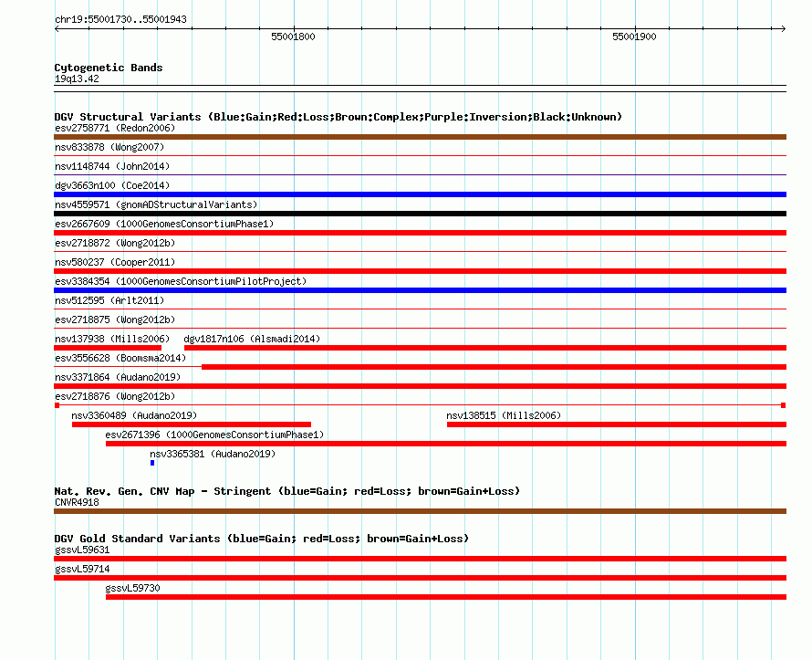Click the red nsv3360489 loss bar
Viewport: 812px width, 660px height.
tap(192, 424)
